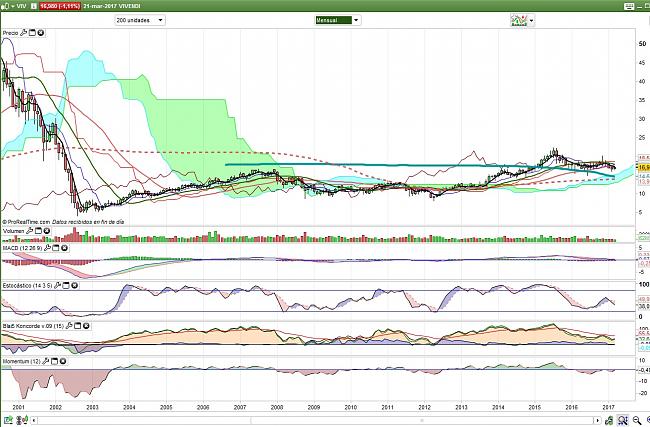
Task: Open Volumen indicator settings wrench
Action: click(30, 230)
